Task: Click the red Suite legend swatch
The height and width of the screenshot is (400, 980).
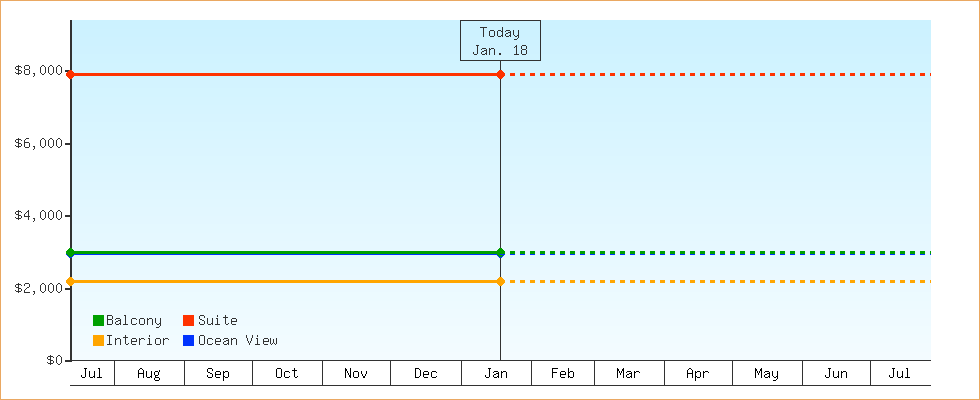Action: coord(188,321)
